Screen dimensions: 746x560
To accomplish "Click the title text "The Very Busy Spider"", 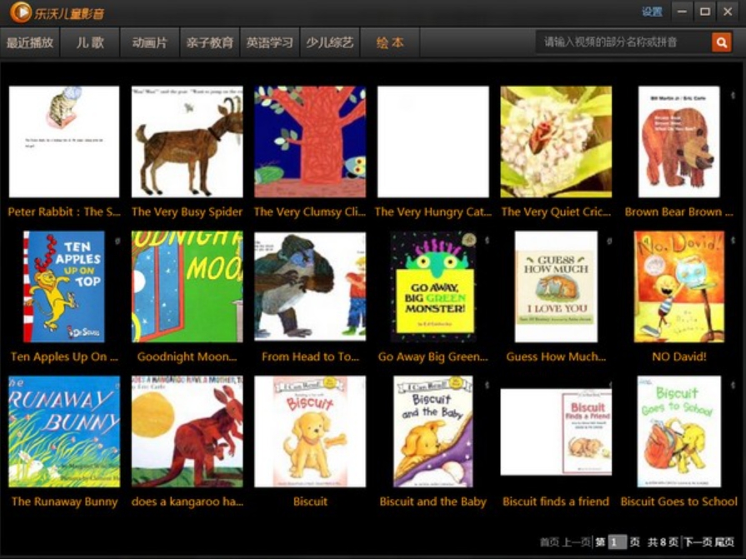I will [187, 212].
